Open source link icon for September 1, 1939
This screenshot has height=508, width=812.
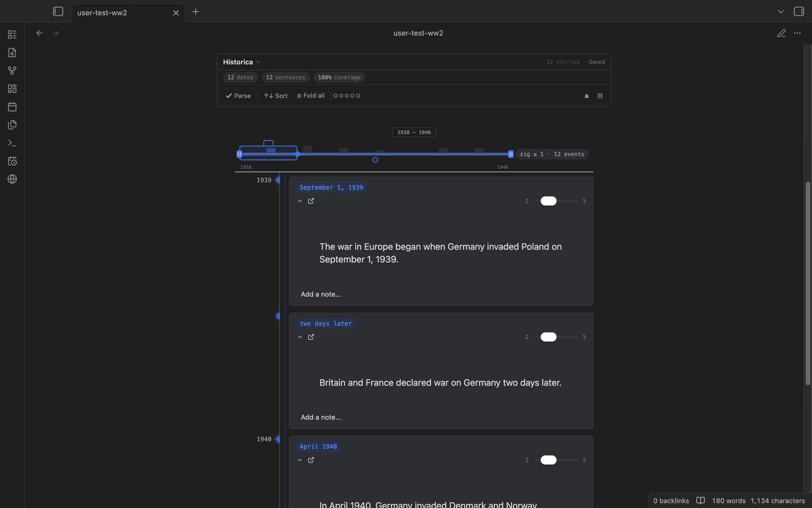[311, 201]
